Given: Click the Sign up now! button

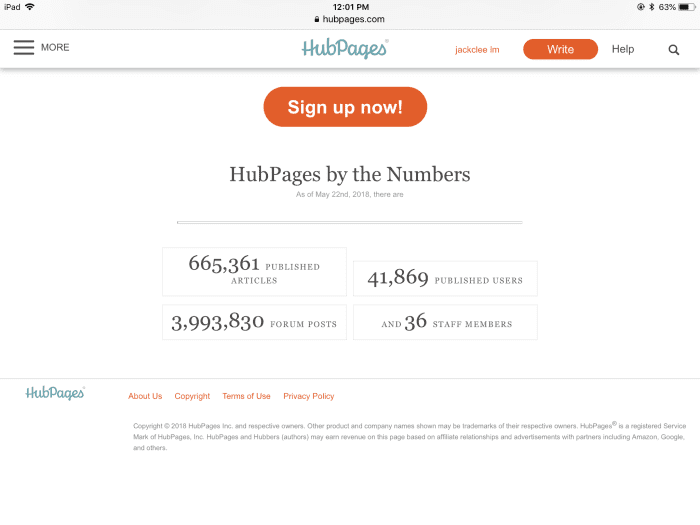Looking at the screenshot, I should tap(345, 107).
